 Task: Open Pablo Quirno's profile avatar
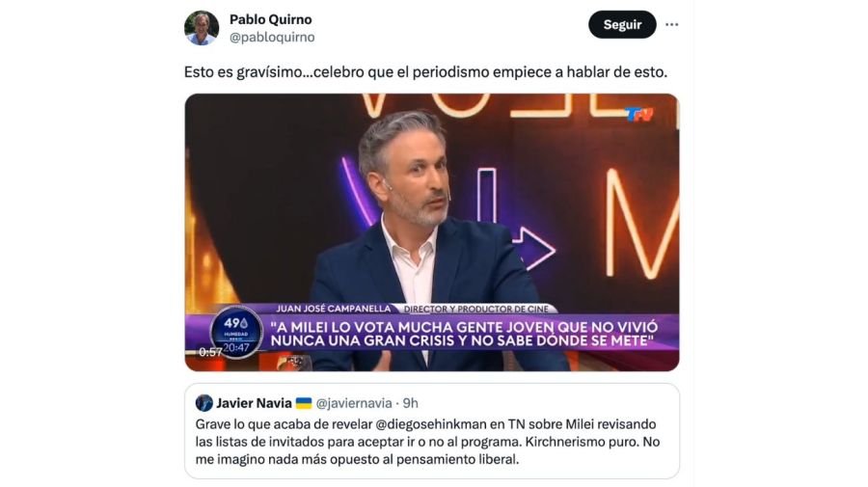tap(202, 28)
